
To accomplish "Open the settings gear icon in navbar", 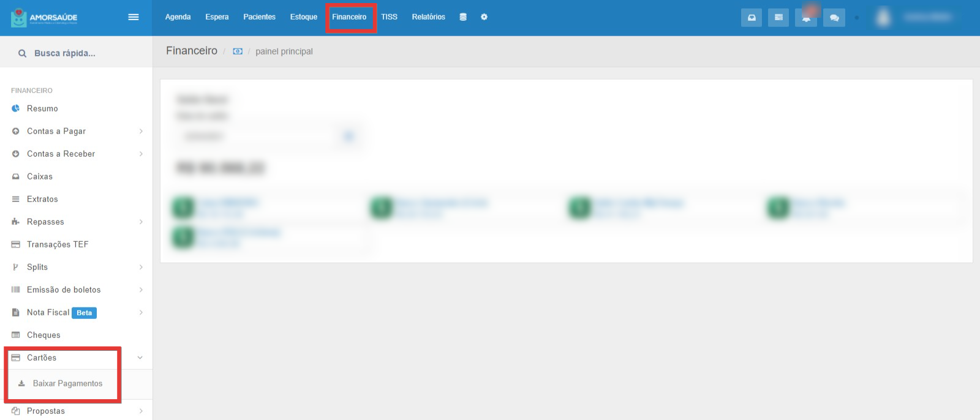I will 484,17.
